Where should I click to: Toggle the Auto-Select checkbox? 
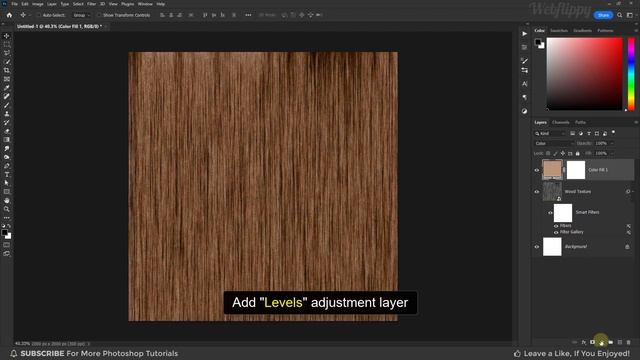(39, 15)
